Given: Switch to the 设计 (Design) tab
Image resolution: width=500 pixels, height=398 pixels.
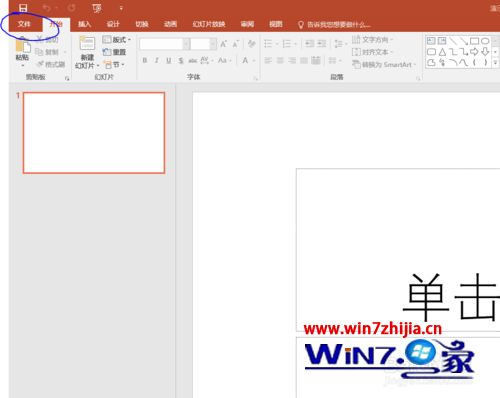Looking at the screenshot, I should 113,24.
